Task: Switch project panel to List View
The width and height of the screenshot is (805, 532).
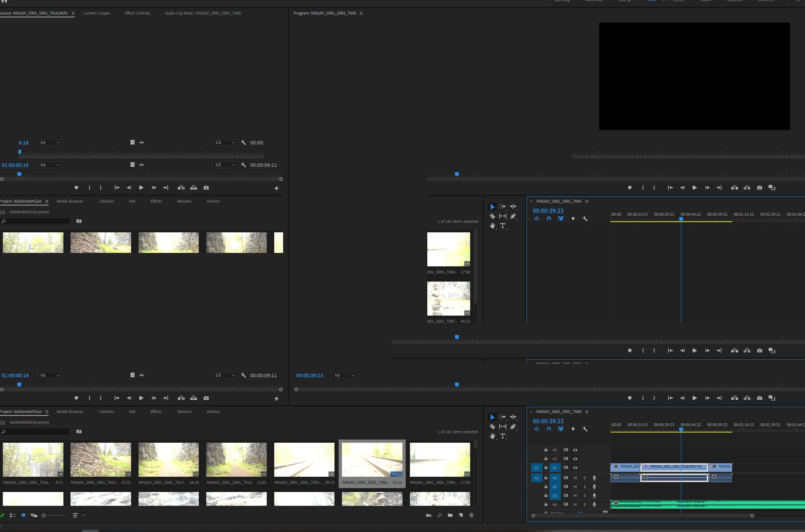Action: click(x=13, y=515)
